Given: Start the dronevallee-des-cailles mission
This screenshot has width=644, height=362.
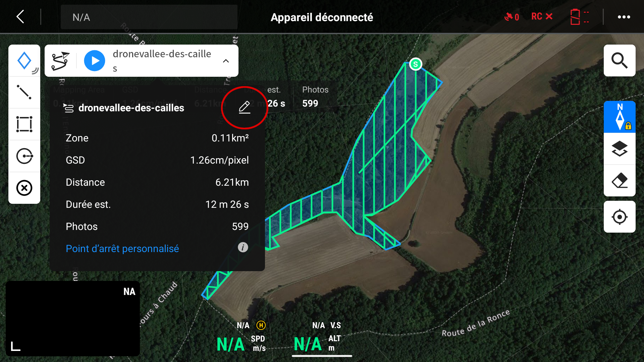Looking at the screenshot, I should point(95,61).
